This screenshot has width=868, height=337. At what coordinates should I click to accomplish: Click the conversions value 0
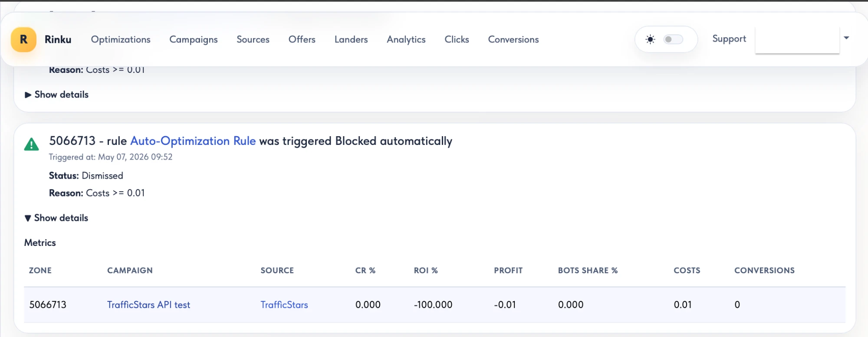pos(737,305)
